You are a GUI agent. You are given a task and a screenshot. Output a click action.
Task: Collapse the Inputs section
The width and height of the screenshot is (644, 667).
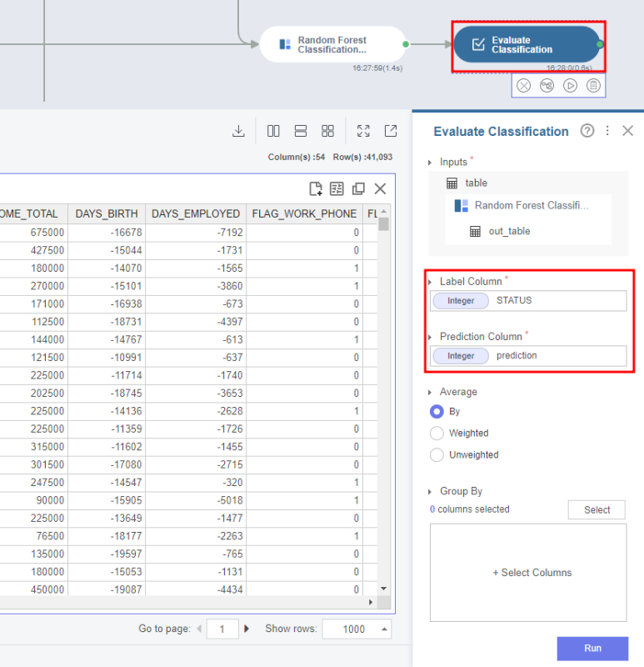430,163
